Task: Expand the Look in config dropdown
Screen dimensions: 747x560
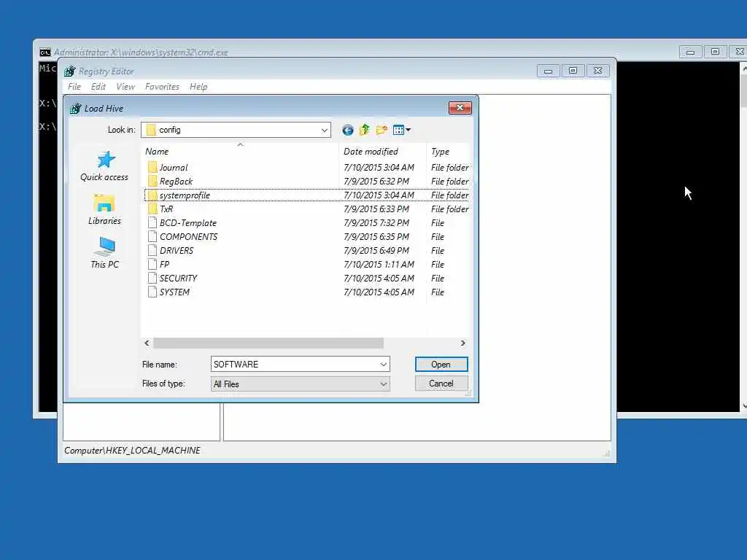Action: tap(324, 130)
